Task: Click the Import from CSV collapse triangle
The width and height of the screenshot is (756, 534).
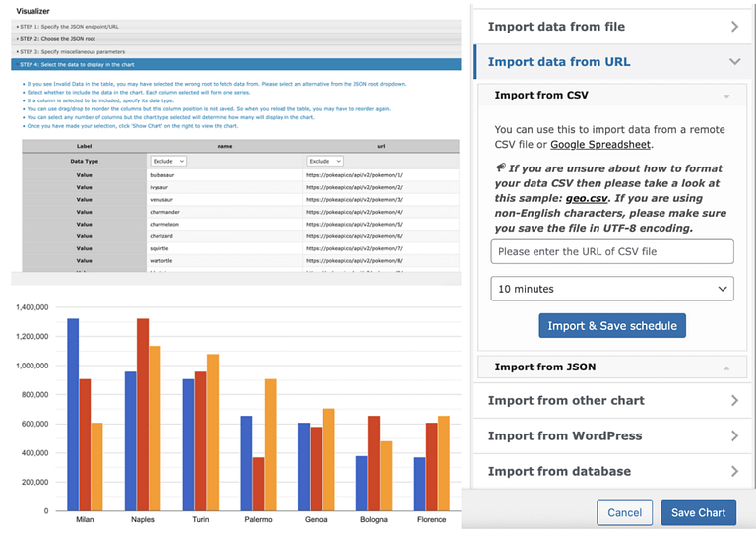Action: tap(726, 97)
